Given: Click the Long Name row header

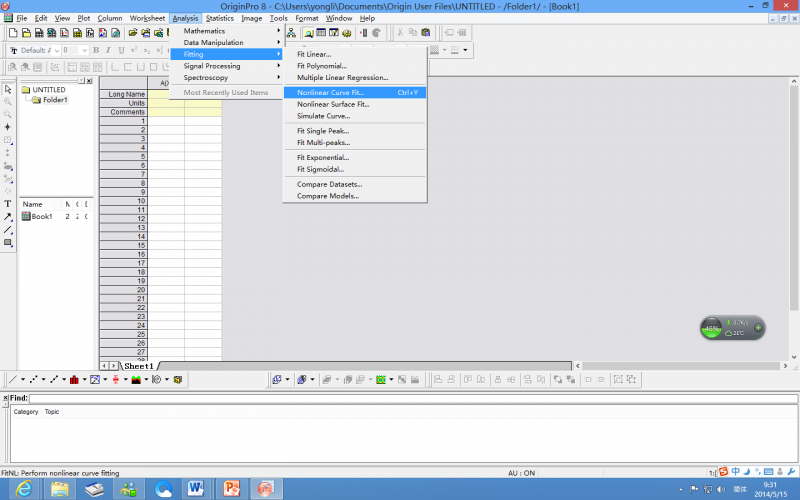Looking at the screenshot, I should [123, 94].
